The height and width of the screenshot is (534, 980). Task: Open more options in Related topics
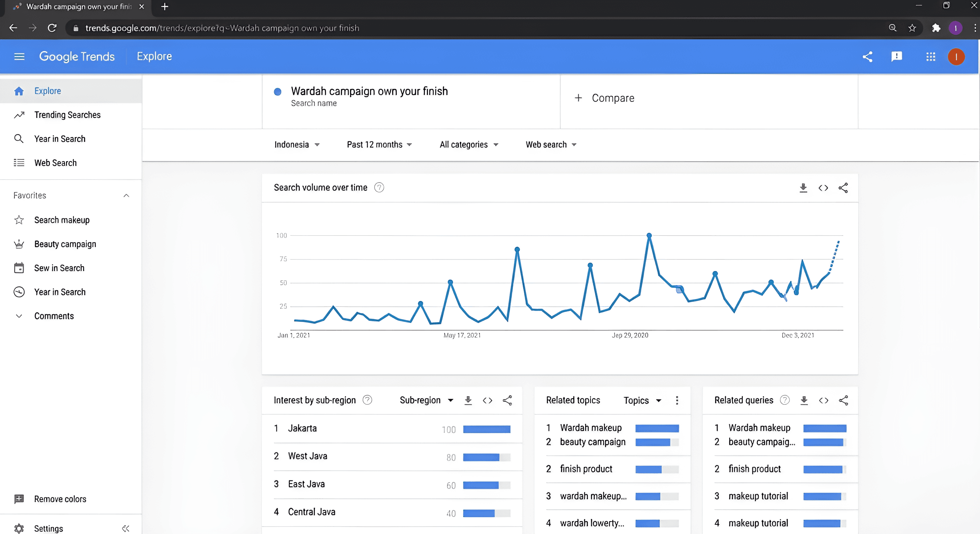[677, 400]
